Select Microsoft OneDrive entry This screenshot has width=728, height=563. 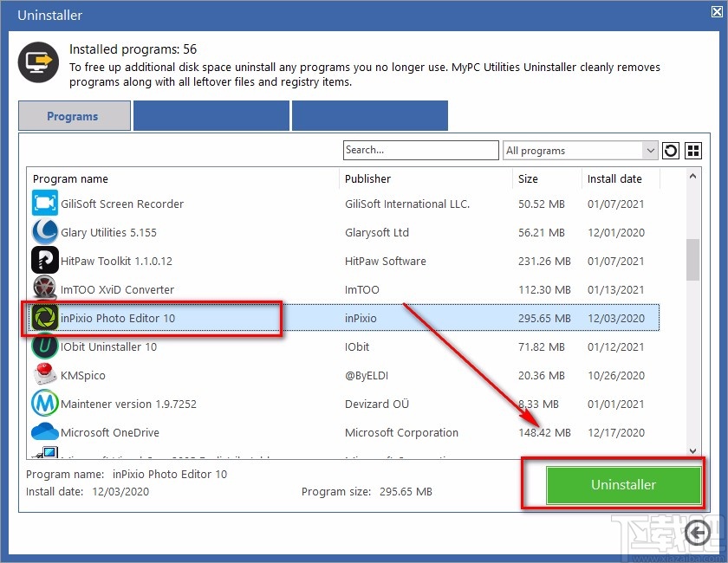click(x=343, y=432)
